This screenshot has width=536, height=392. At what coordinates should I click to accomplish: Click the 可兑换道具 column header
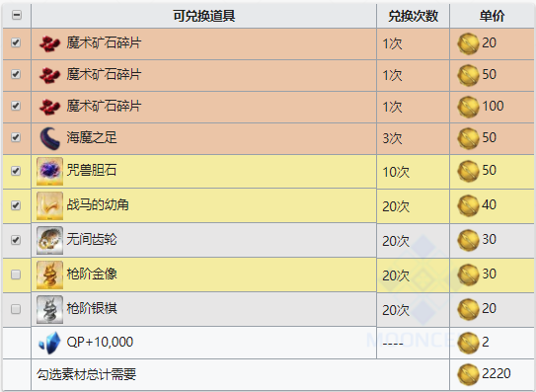click(204, 16)
